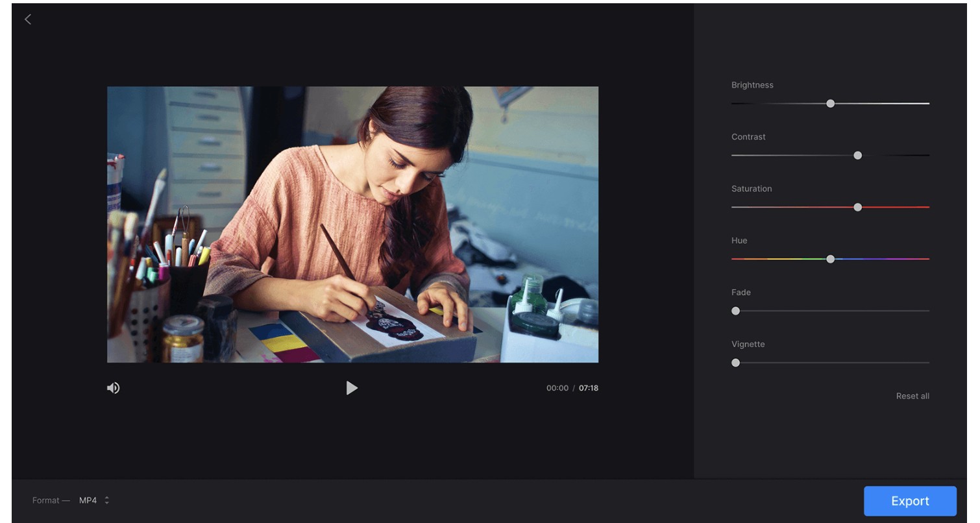Click the back arrow icon
This screenshot has height=523, width=980.
point(28,19)
